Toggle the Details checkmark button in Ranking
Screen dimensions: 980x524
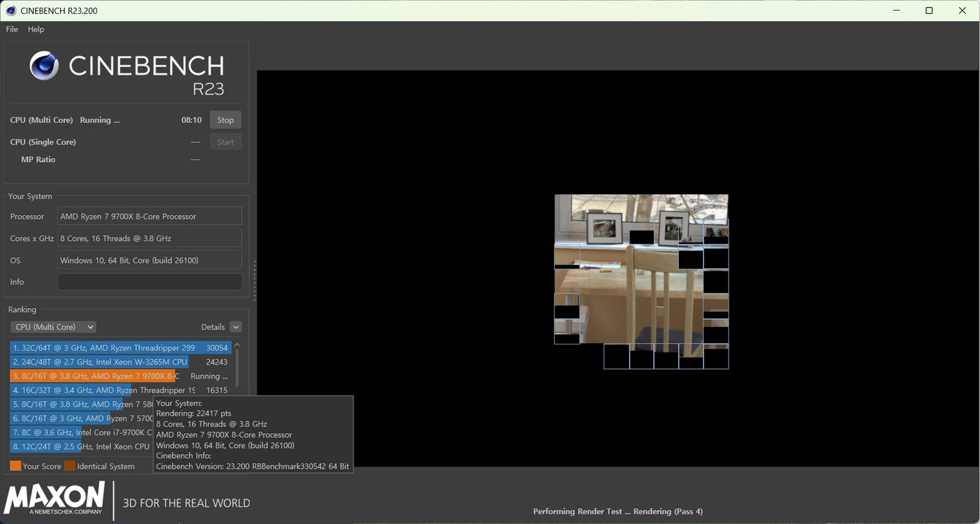[236, 327]
